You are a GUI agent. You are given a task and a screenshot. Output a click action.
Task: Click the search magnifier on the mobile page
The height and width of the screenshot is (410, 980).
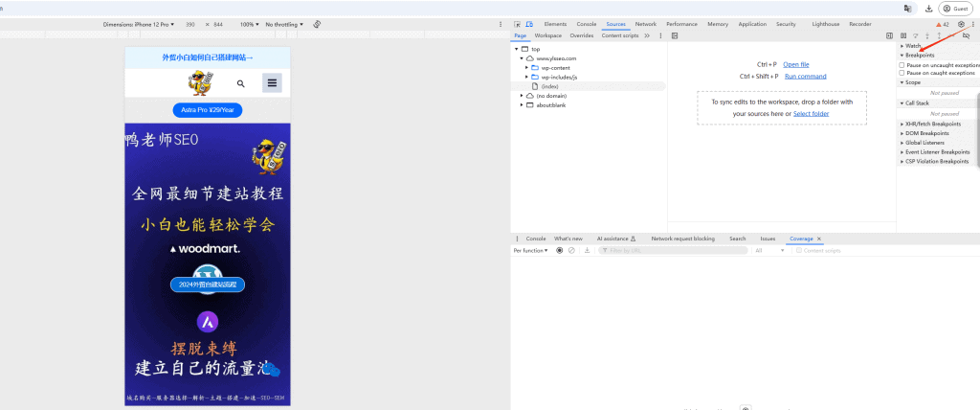pos(241,83)
